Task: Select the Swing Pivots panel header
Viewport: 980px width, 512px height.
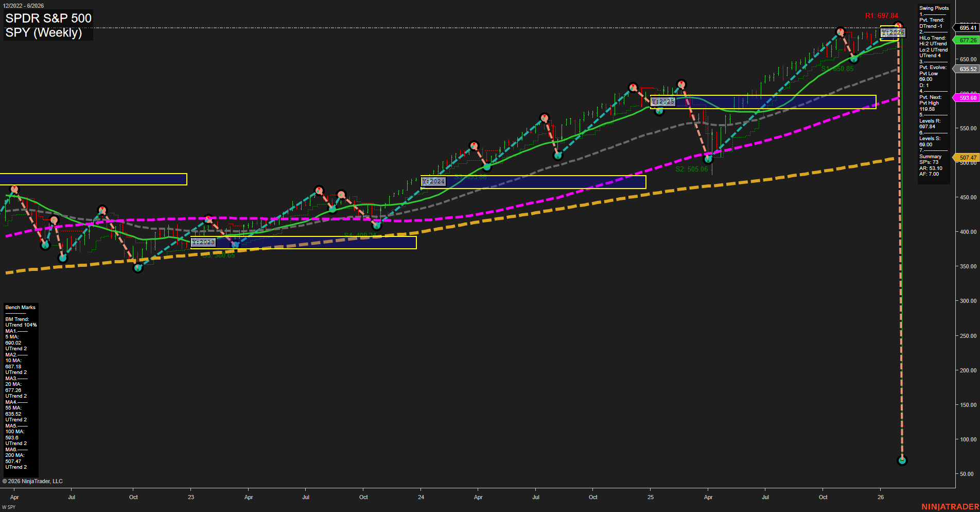Action: pyautogui.click(x=934, y=8)
